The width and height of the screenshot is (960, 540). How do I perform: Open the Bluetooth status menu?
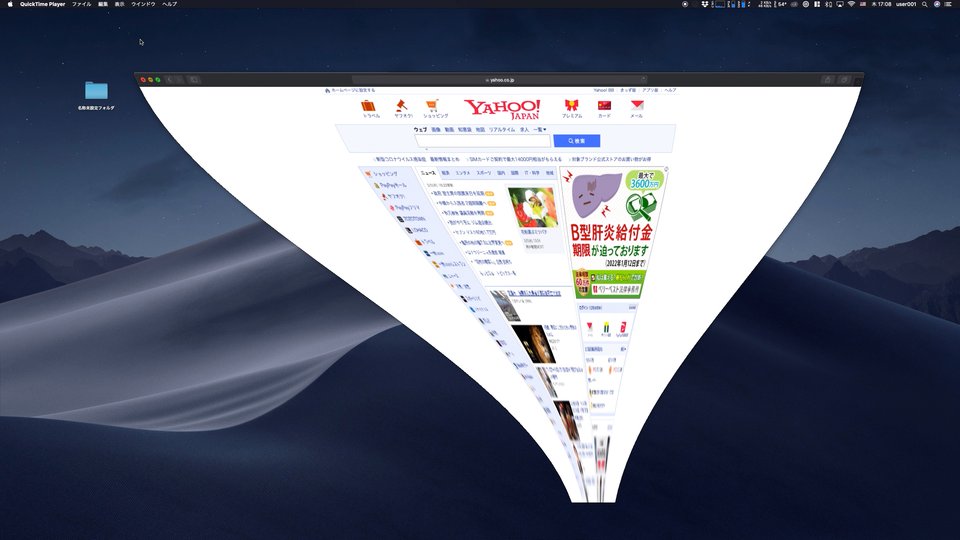829,4
